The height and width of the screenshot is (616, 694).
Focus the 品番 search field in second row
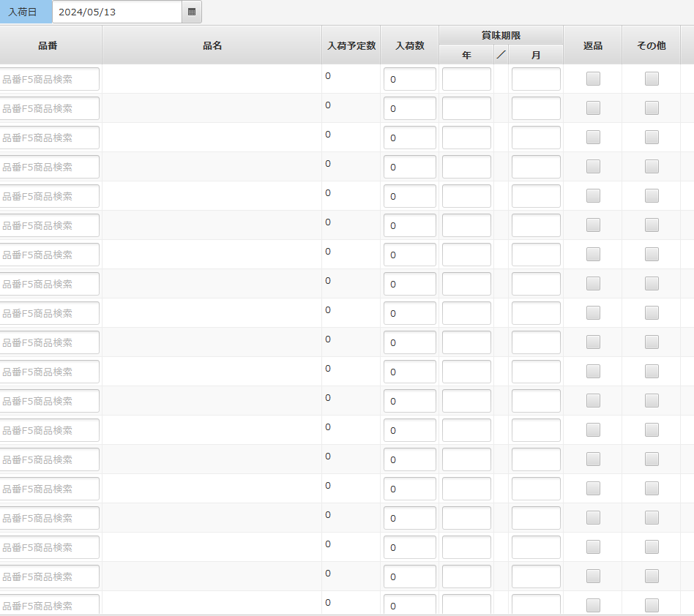[x=49, y=108]
